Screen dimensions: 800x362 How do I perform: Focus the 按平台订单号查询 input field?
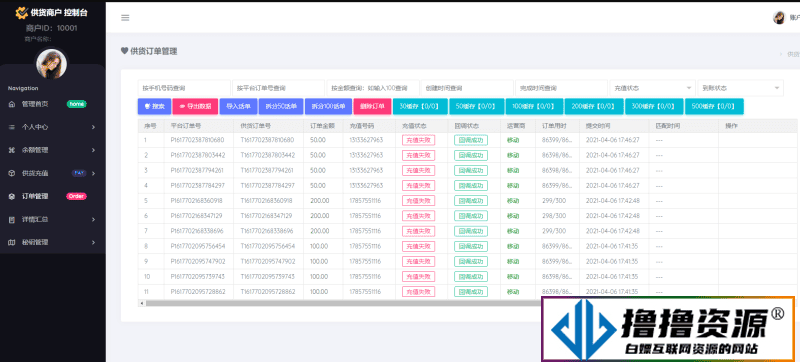[x=278, y=88]
